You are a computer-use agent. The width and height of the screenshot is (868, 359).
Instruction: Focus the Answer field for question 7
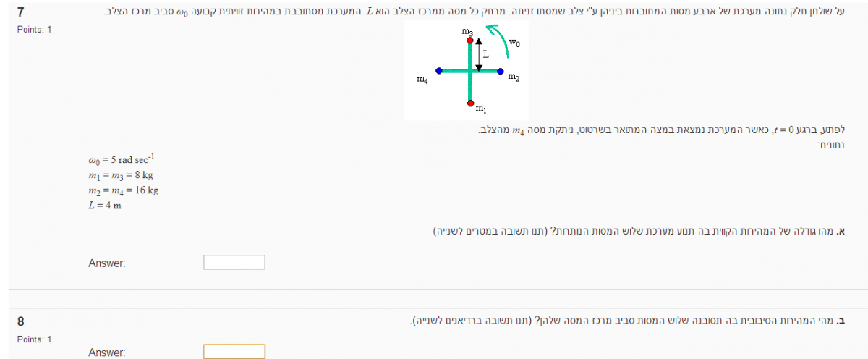coord(234,263)
